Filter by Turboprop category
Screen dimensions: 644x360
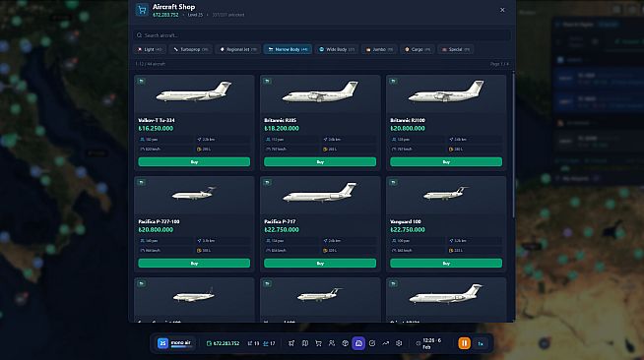point(191,49)
